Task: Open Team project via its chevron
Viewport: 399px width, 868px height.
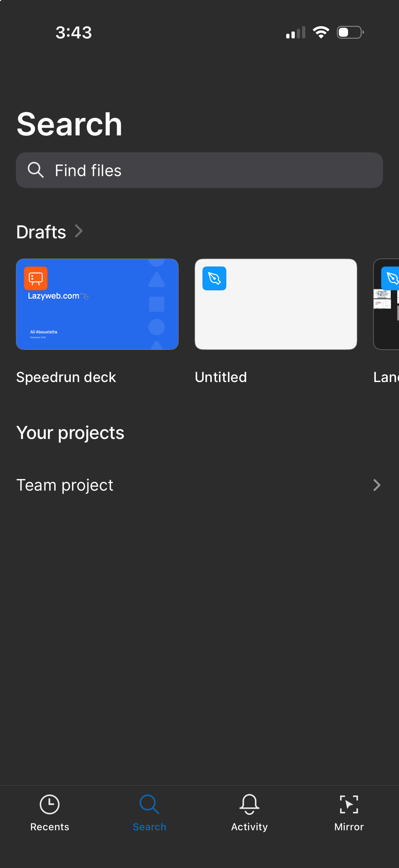Action: pos(377,485)
